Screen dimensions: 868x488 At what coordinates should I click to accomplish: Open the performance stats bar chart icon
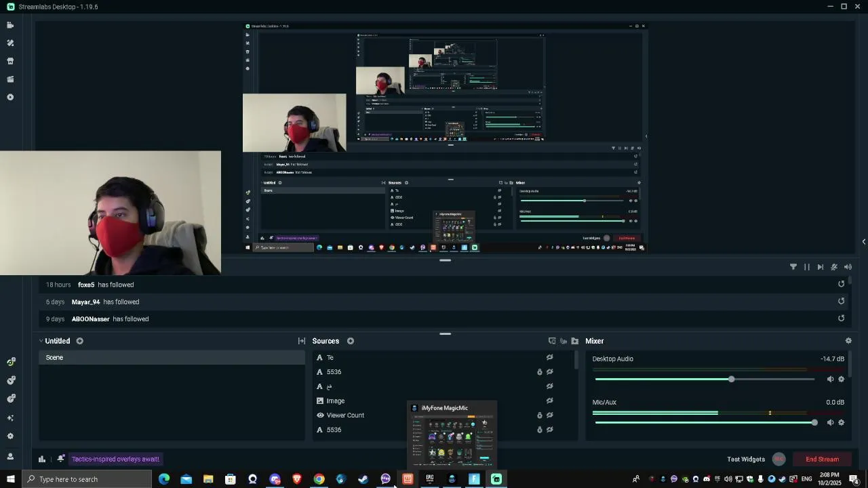click(42, 459)
